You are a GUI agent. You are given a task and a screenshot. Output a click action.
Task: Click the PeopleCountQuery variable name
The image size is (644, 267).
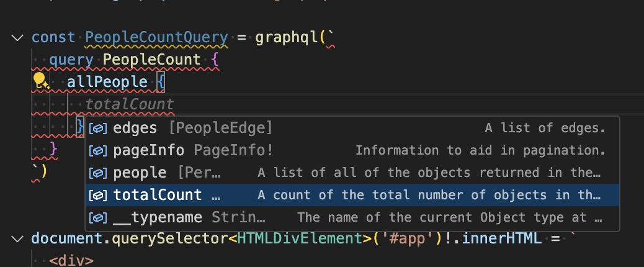point(156,37)
